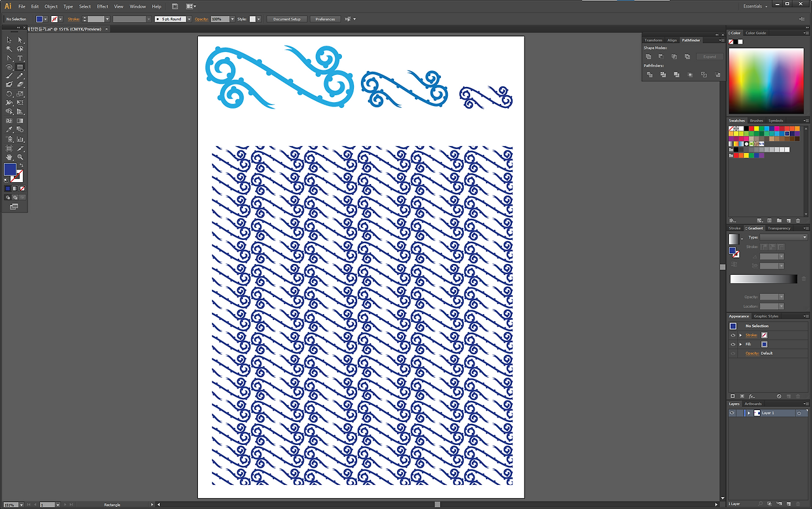Image resolution: width=812 pixels, height=509 pixels.
Task: Swap fill and stroke colors
Action: pyautogui.click(x=21, y=166)
